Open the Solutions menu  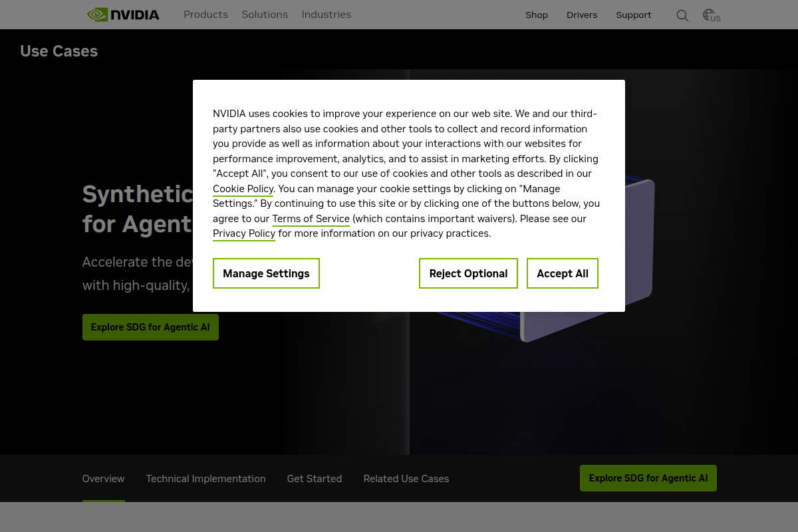(x=265, y=15)
